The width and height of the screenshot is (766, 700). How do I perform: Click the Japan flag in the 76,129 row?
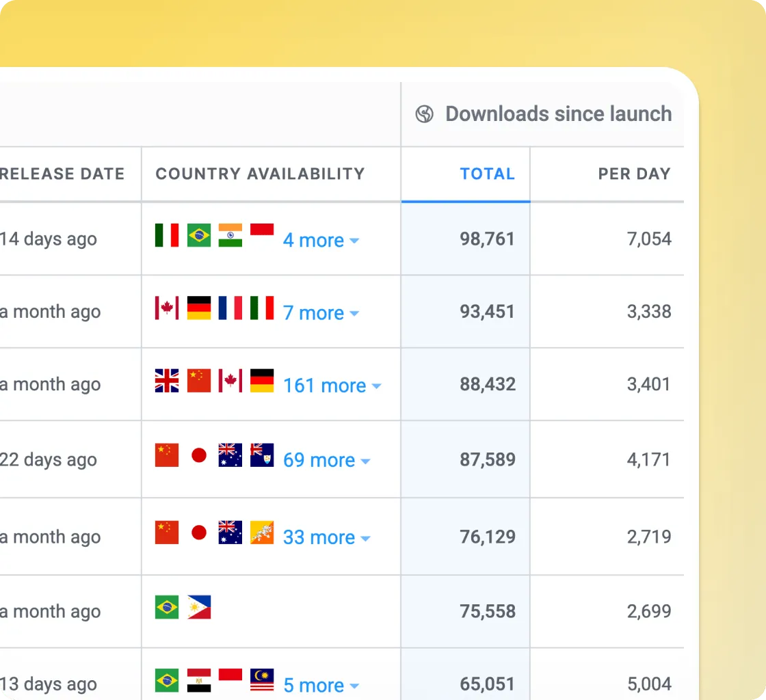(199, 533)
